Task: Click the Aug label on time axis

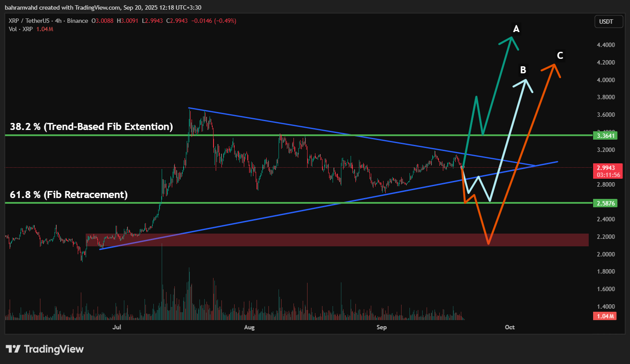Action: coord(249,327)
